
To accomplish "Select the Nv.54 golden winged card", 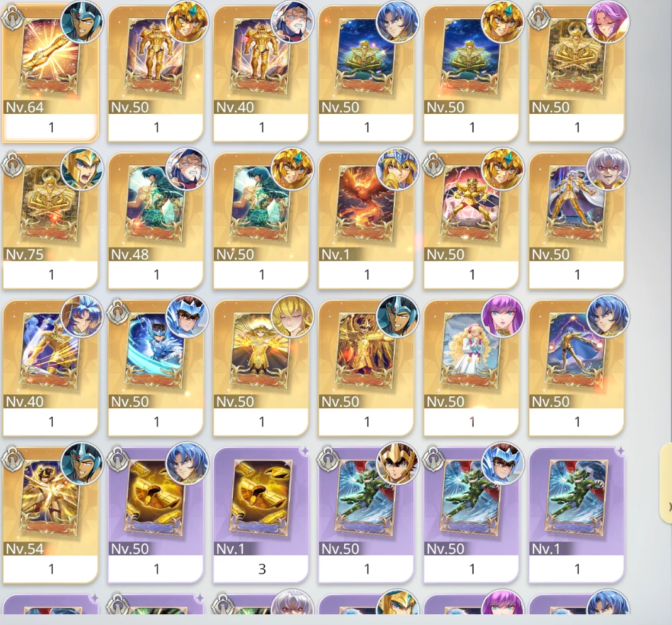I will point(50,516).
